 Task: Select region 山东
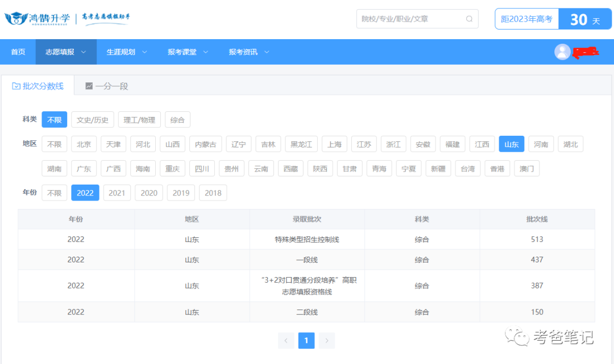pyautogui.click(x=512, y=144)
